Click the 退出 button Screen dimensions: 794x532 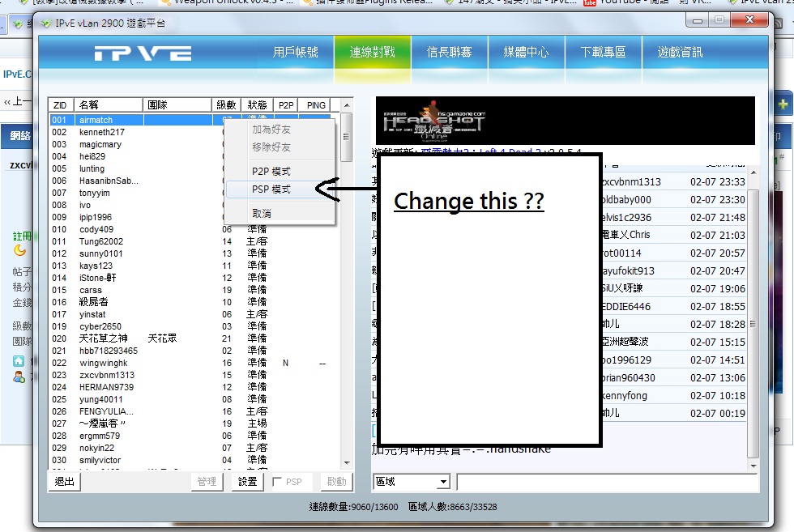64,481
